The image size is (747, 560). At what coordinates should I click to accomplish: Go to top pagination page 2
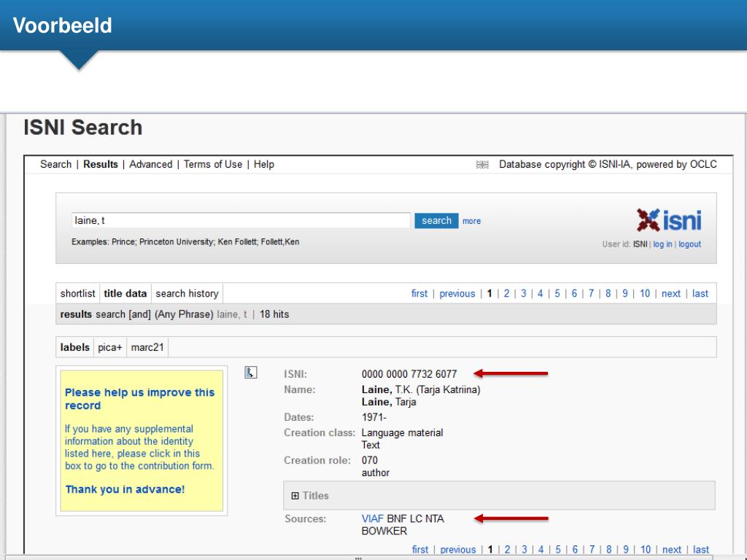[506, 293]
